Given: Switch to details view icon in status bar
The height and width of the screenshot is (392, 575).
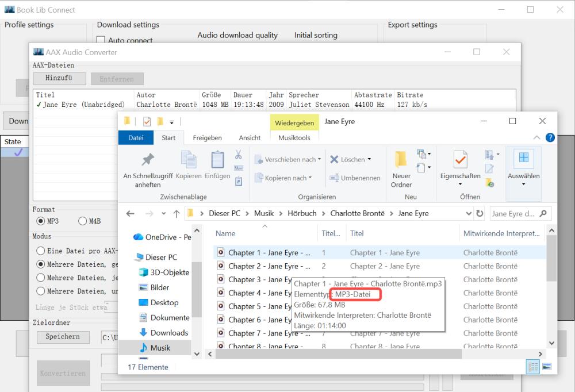Looking at the screenshot, I should pos(533,367).
